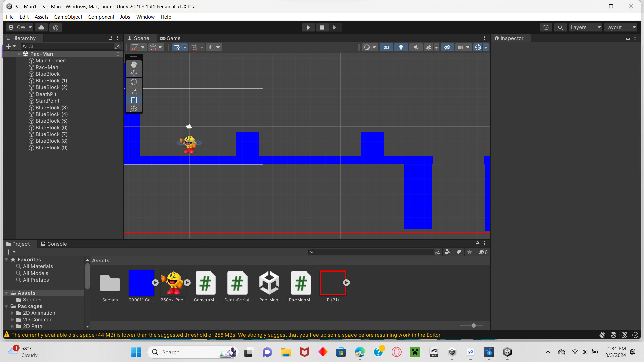Open the Window menu
The width and height of the screenshot is (644, 362).
(x=145, y=17)
